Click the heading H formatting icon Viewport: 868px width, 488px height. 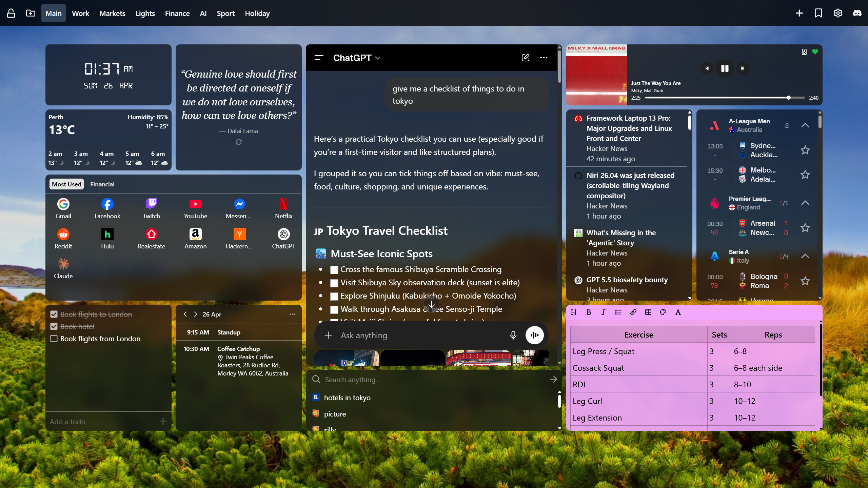tap(574, 312)
